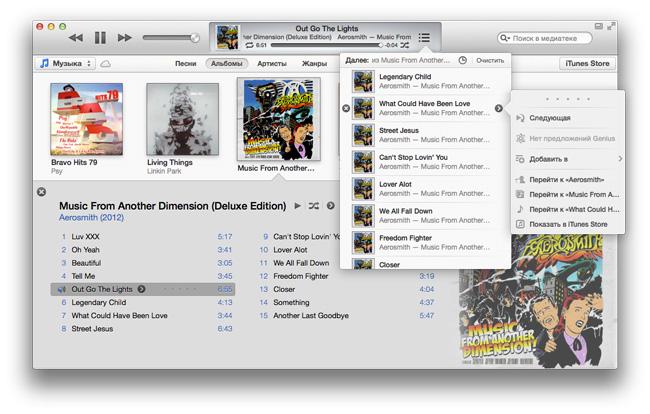Image resolution: width=650 pixels, height=414 pixels.
Task: Click the now-playing album artwork thumbnail
Action: [228, 37]
